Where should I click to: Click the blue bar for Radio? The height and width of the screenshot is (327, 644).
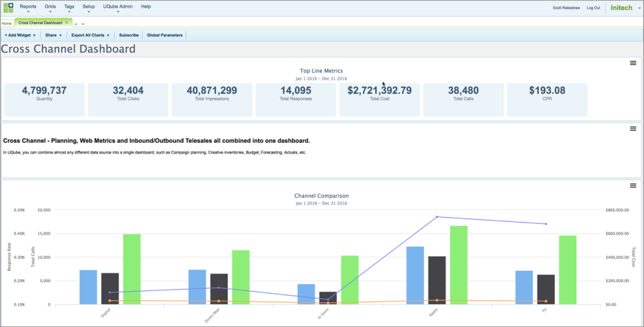click(415, 276)
